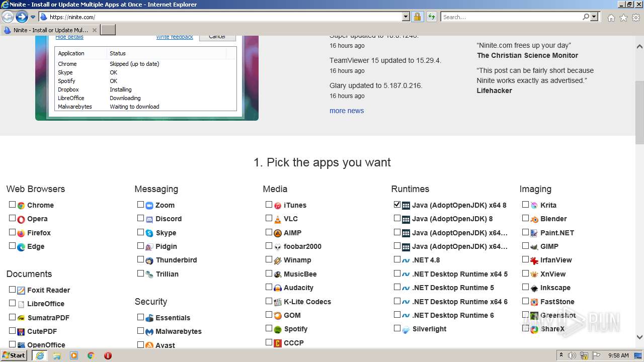Screen dimensions: 644x362
Task: Click the Audacity headphones icon
Action: [278, 288]
